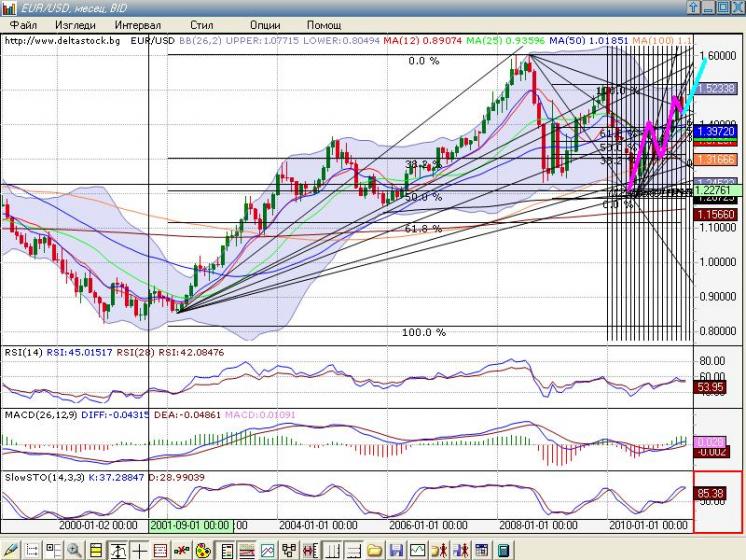746x560 pixels.
Task: Open chart from folder icon
Action: (x=375, y=550)
